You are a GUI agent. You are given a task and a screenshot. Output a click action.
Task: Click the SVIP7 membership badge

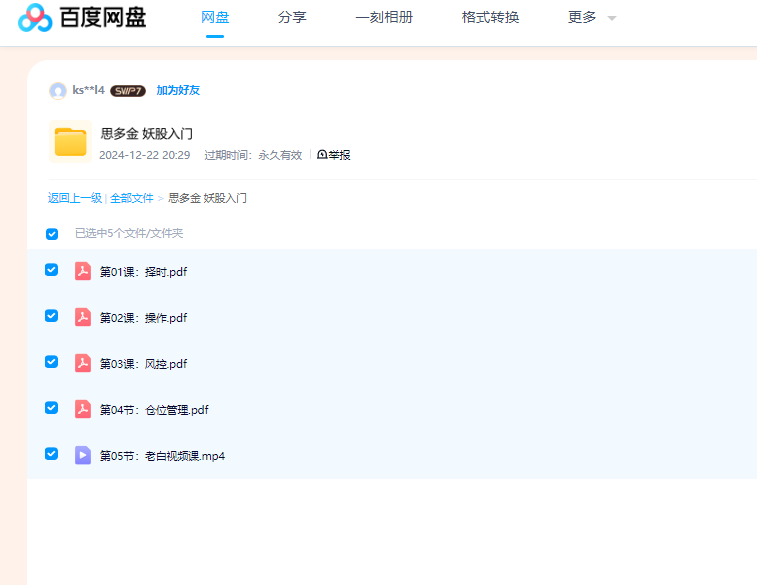coord(128,91)
